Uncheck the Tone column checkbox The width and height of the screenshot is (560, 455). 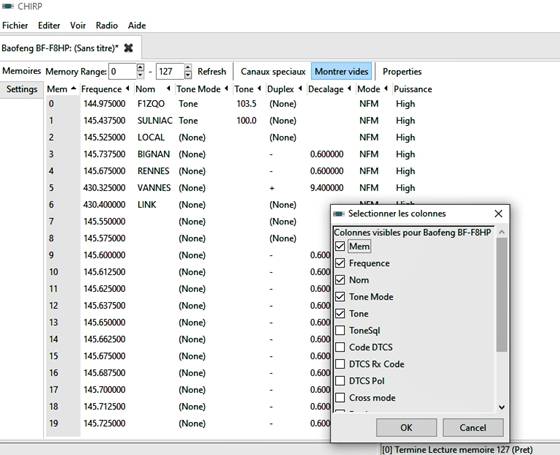click(x=340, y=314)
